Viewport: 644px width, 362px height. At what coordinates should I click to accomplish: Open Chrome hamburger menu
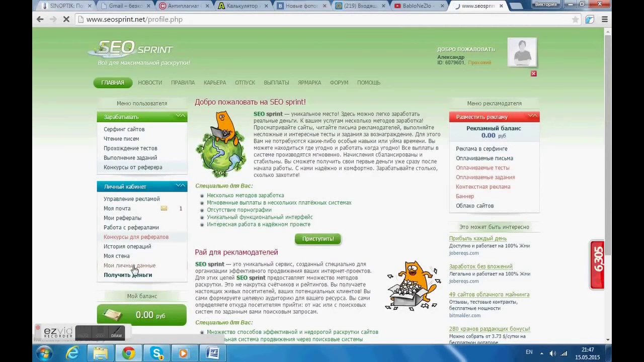click(x=605, y=19)
